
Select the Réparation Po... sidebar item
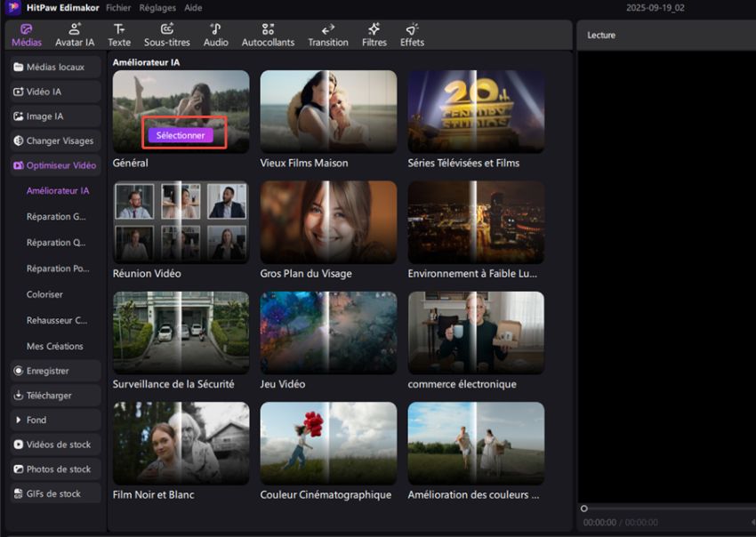58,268
